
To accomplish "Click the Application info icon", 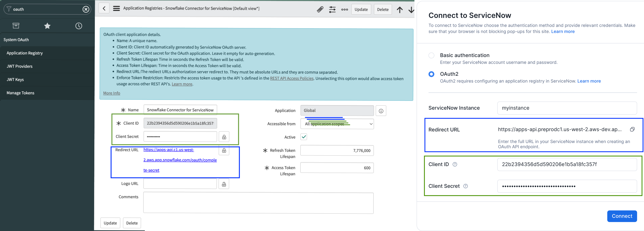I will coord(381,111).
